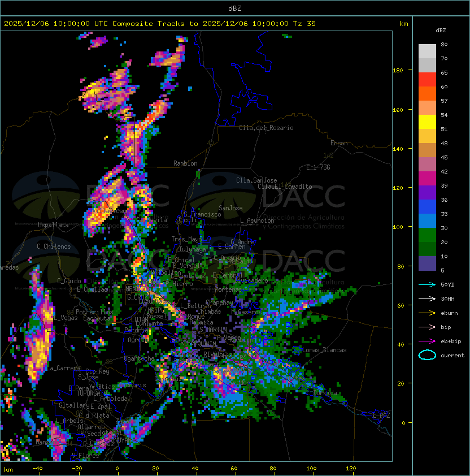Click the 'V_Flores' map label
Image resolution: width=470 pixels, height=476 pixels.
tap(85, 455)
